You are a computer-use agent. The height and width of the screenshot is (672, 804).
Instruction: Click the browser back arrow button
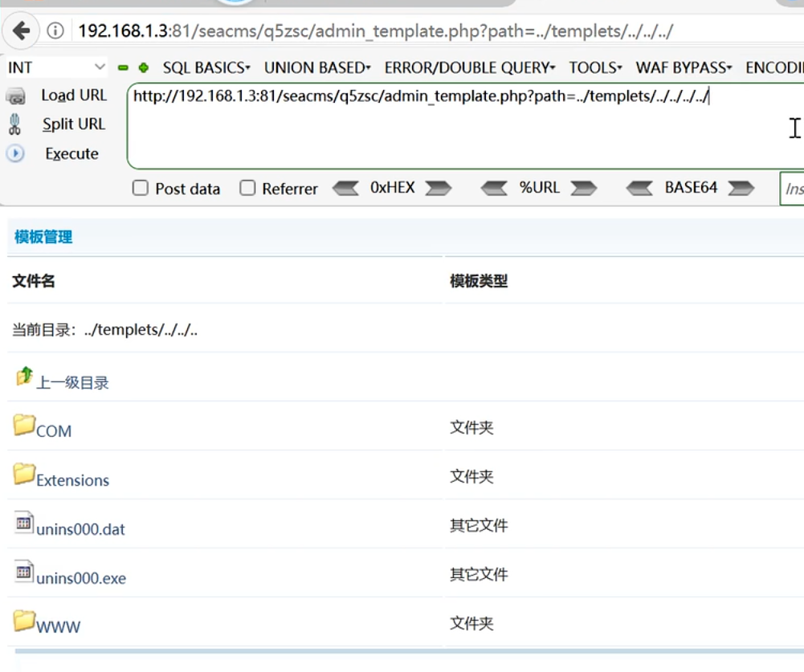click(21, 31)
